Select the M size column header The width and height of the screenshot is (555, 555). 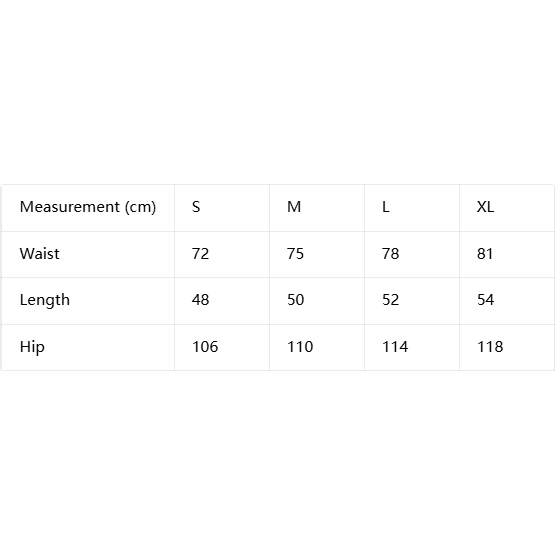tap(317, 207)
